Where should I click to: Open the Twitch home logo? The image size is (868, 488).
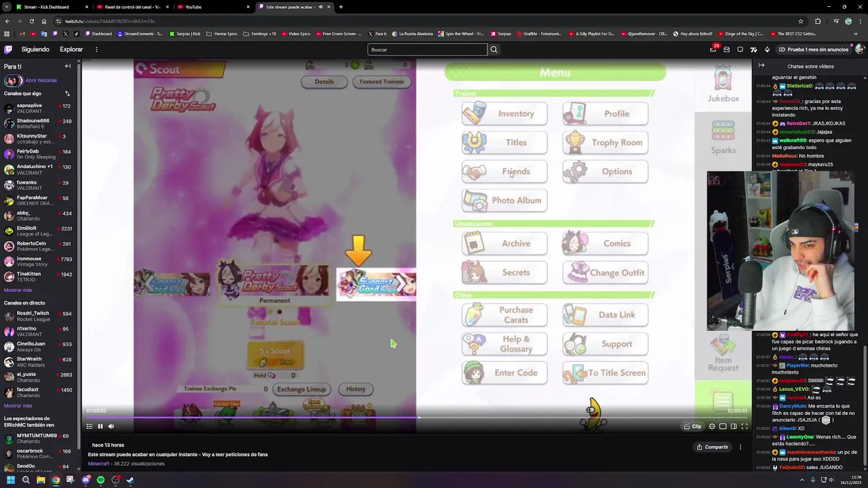(8, 49)
